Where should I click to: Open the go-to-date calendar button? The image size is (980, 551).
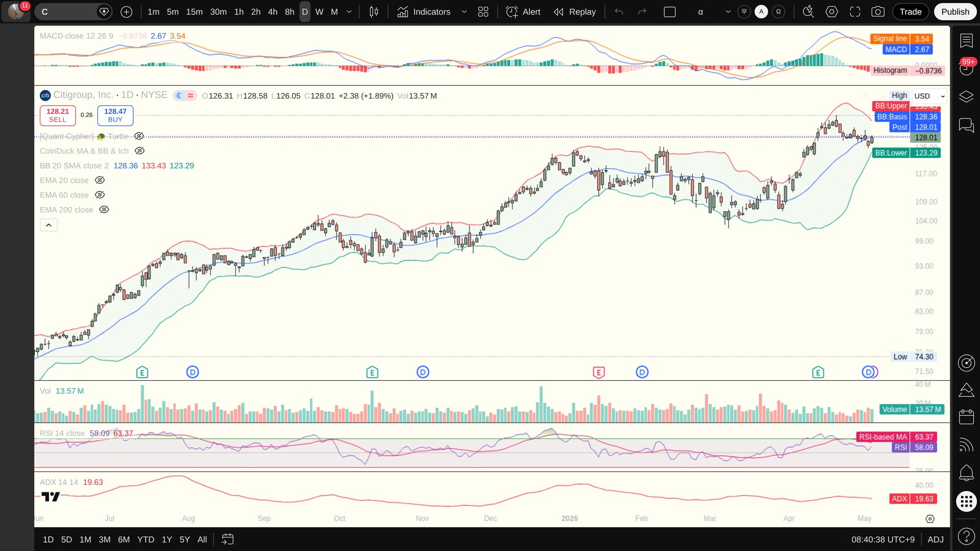coord(227,539)
